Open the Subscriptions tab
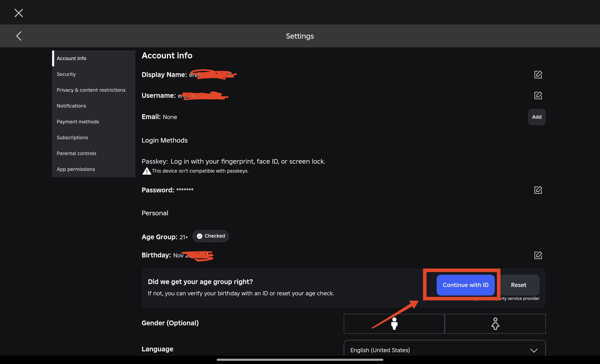Screen dimensions: 600x364 coord(94,138)
